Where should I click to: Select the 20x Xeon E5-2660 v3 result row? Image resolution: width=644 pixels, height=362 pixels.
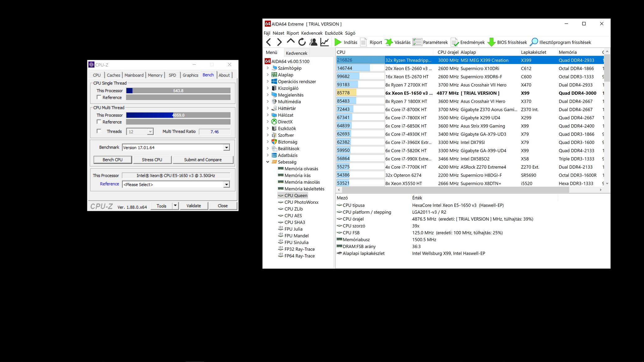pyautogui.click(x=470, y=68)
